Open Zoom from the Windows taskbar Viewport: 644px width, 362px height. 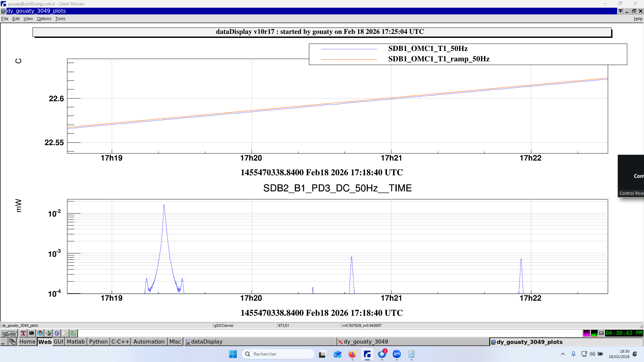coord(397,354)
